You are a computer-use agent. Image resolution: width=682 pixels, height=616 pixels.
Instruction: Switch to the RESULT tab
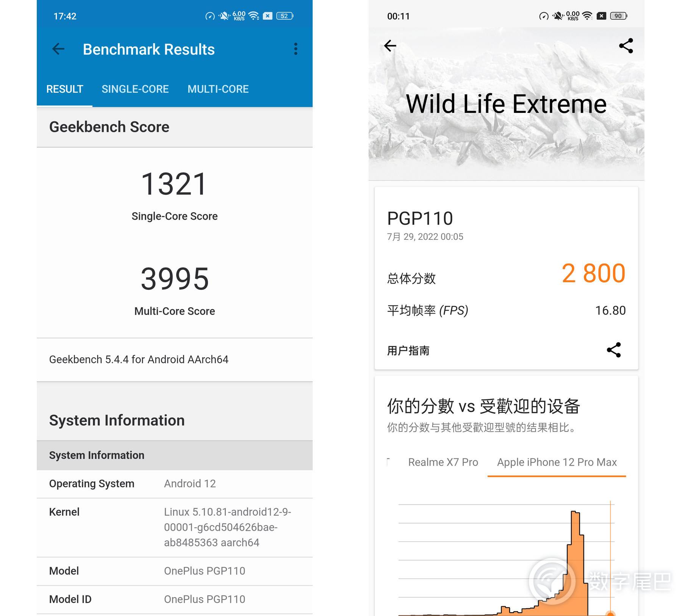click(x=64, y=89)
